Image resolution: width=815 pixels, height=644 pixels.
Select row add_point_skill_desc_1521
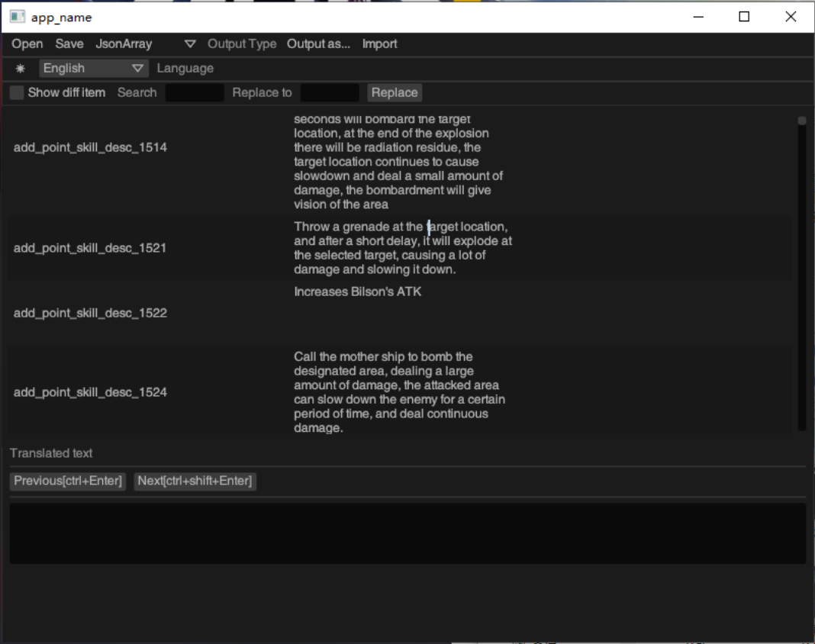click(92, 248)
